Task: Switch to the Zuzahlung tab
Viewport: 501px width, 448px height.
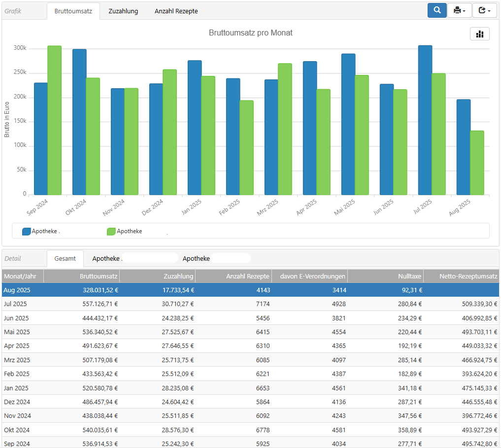Action: coord(123,11)
